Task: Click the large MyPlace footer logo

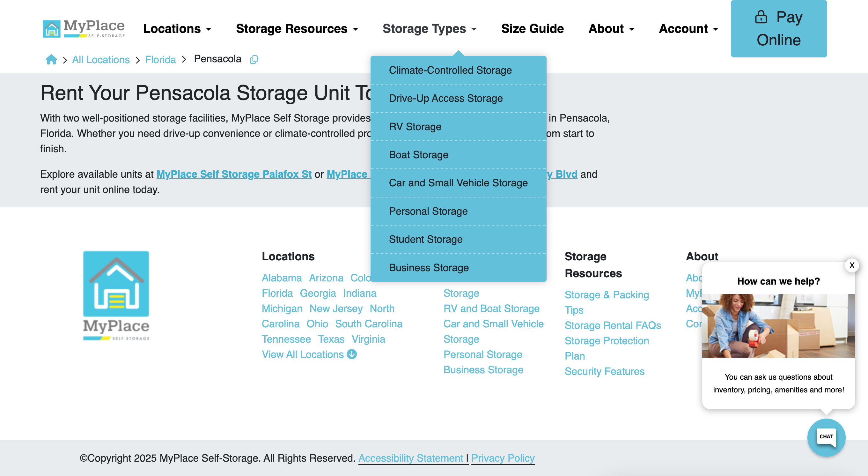Action: click(116, 296)
